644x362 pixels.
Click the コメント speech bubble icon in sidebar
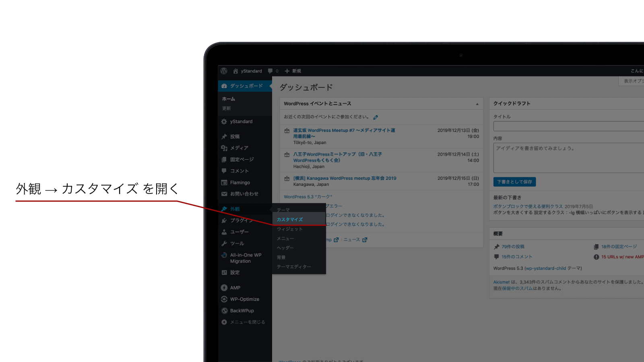point(224,171)
